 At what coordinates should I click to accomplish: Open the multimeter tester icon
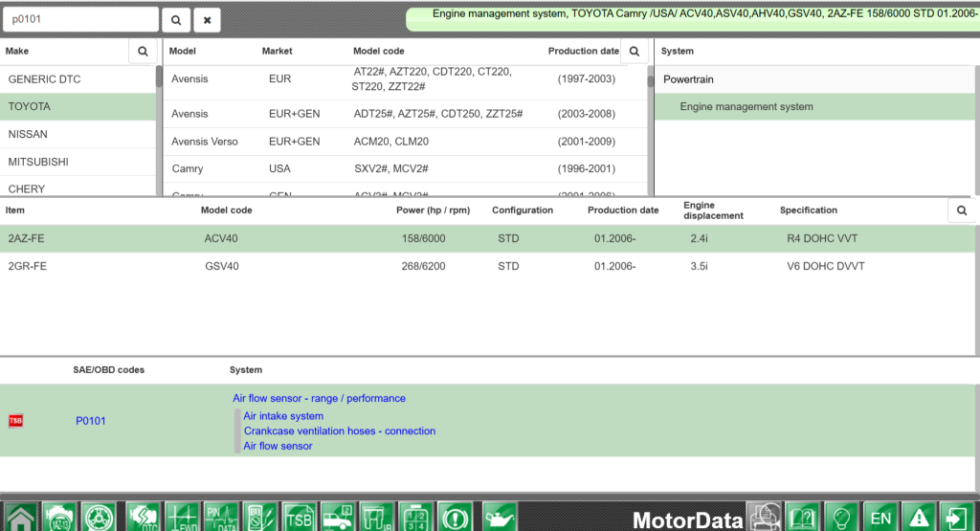pos(260,518)
